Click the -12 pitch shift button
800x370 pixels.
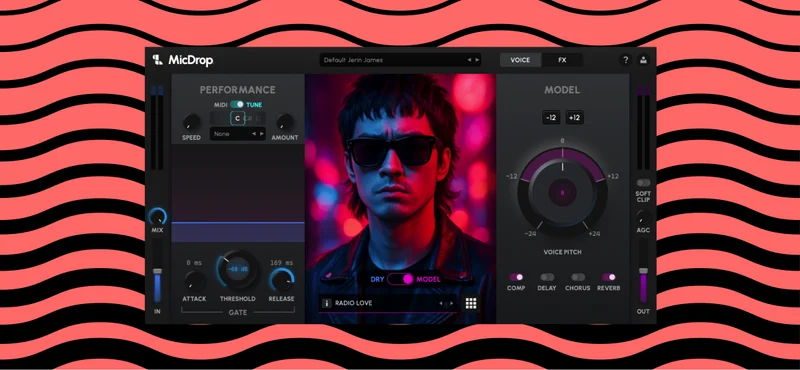point(551,117)
